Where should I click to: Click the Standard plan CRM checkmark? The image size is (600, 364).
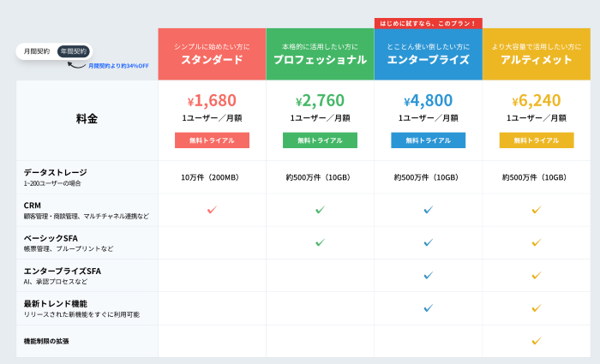pos(212,210)
